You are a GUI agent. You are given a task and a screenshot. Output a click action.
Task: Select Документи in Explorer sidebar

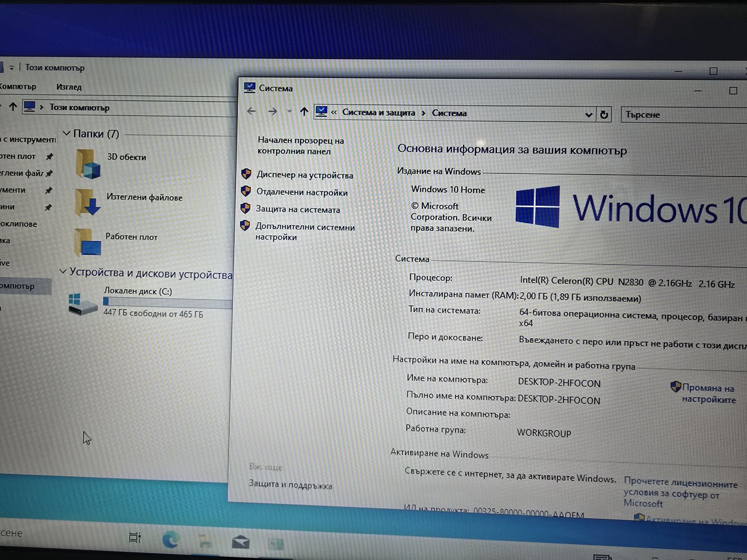tap(13, 190)
